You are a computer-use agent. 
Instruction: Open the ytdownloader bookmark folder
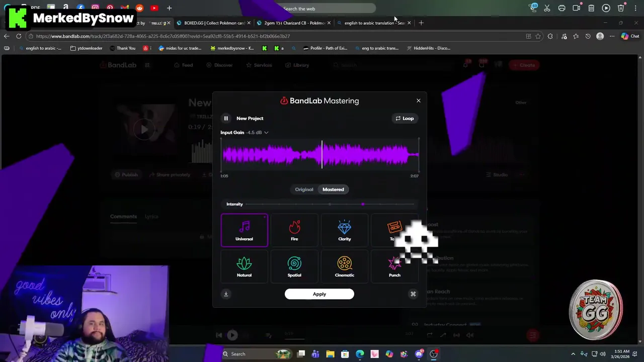click(86, 48)
